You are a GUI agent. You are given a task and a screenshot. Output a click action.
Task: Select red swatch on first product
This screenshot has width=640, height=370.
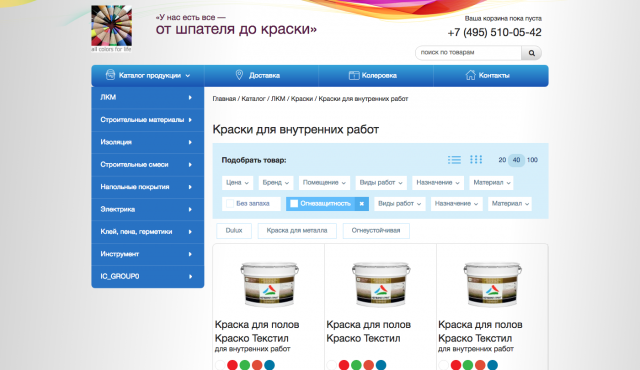232,365
